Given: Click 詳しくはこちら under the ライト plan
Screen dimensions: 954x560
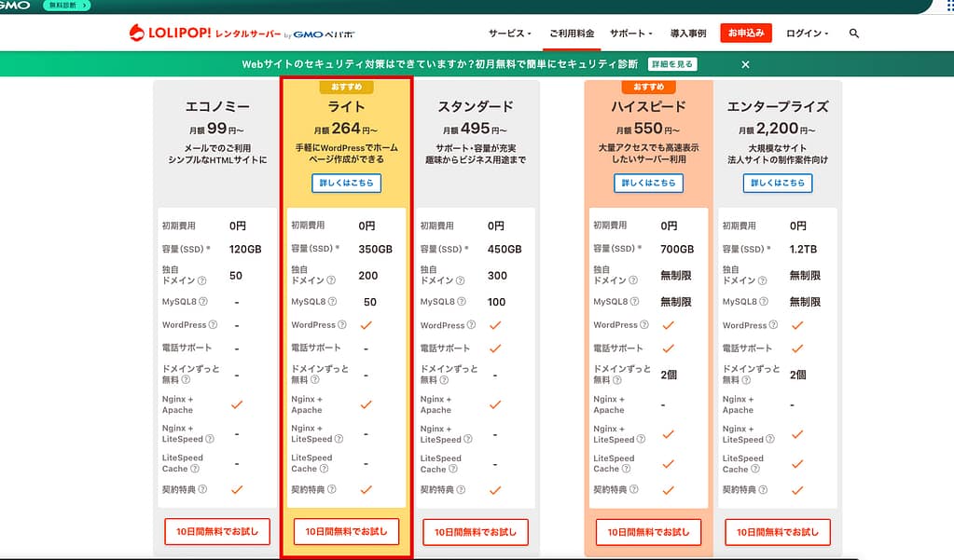Looking at the screenshot, I should click(x=346, y=184).
